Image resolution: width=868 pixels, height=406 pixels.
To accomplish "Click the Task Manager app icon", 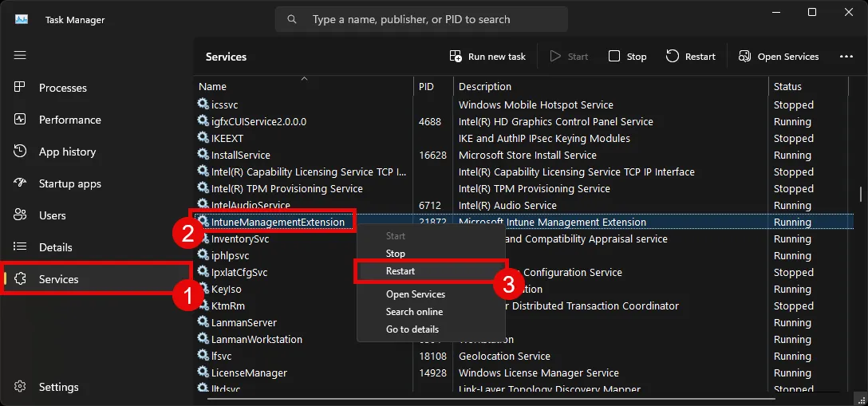I will click(x=22, y=19).
